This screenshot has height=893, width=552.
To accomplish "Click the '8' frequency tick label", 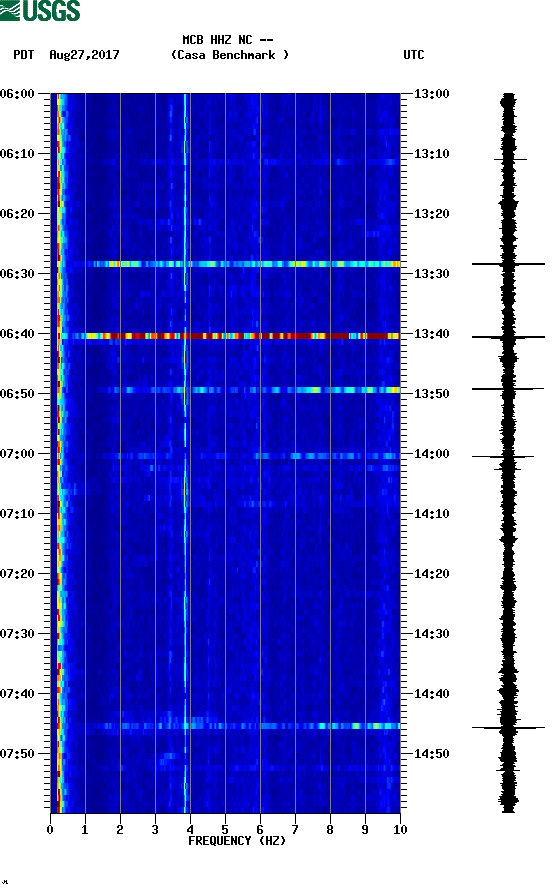I will point(330,830).
